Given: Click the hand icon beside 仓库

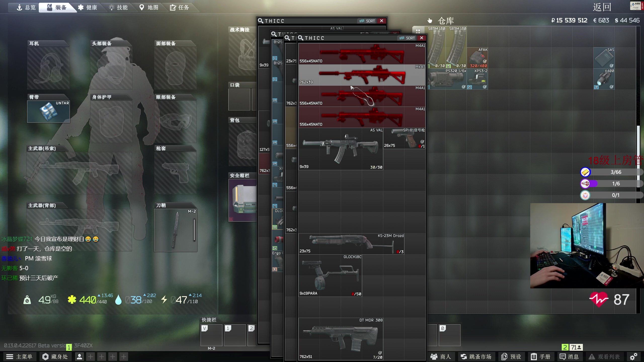Looking at the screenshot, I should (430, 21).
